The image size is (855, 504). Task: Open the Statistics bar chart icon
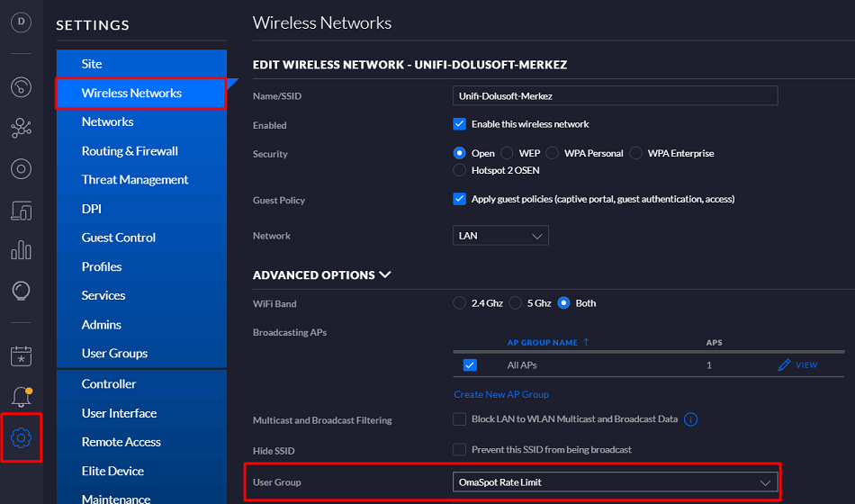click(22, 250)
